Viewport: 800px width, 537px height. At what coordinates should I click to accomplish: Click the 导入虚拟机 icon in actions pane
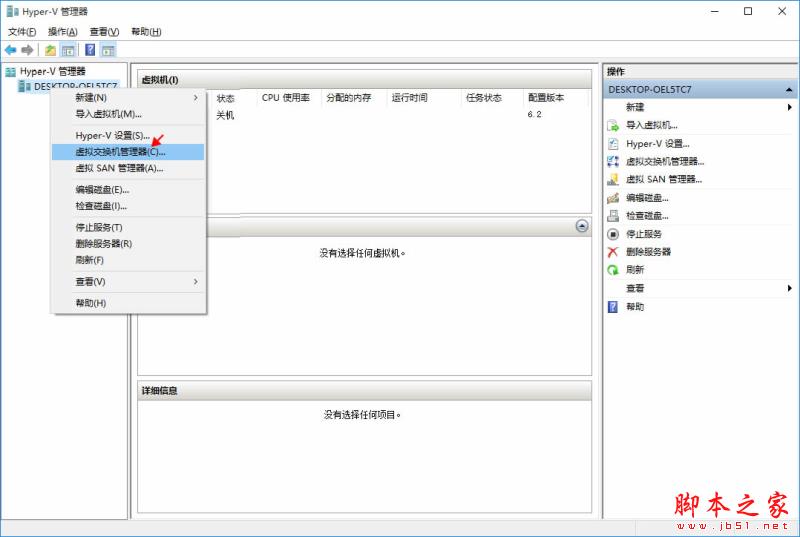coord(613,125)
